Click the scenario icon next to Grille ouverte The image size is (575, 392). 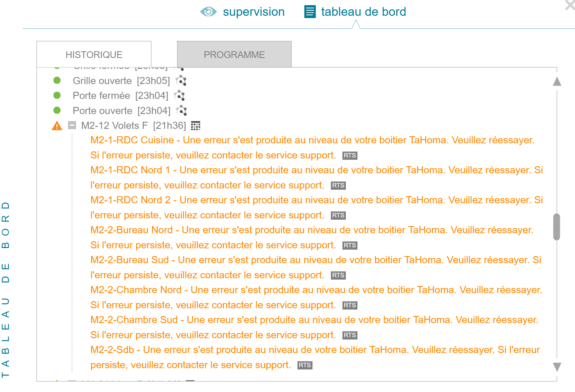pos(181,81)
